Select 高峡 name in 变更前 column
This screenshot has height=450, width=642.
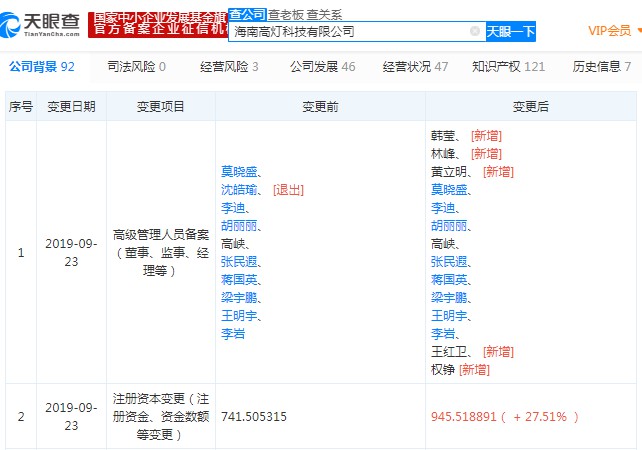point(233,244)
